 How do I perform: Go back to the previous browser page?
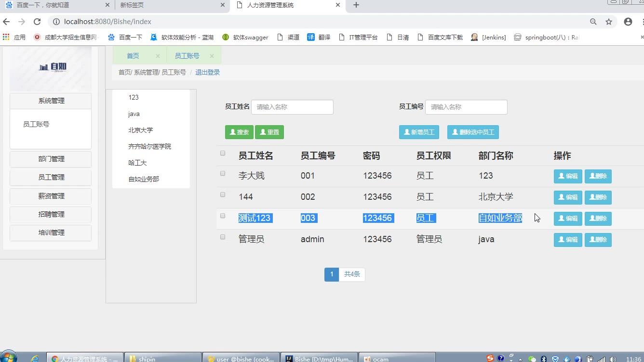pos(6,22)
